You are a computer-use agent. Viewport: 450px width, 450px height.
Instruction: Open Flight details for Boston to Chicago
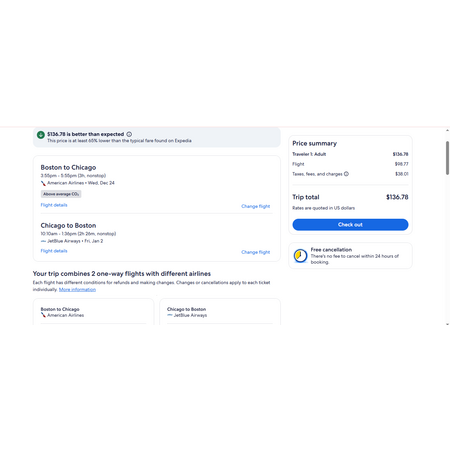54,205
